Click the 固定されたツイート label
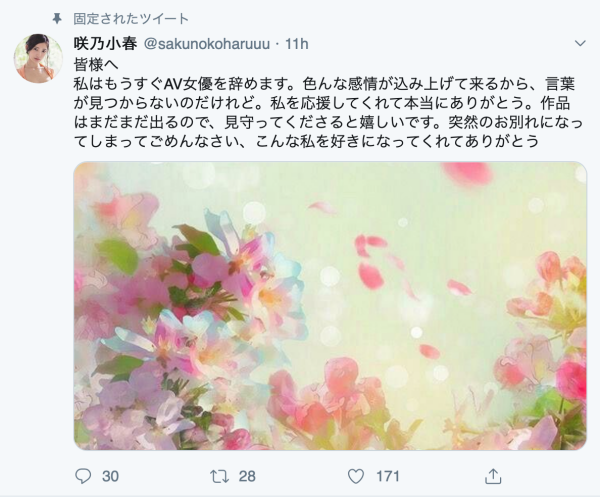The image size is (600, 497). click(x=131, y=19)
